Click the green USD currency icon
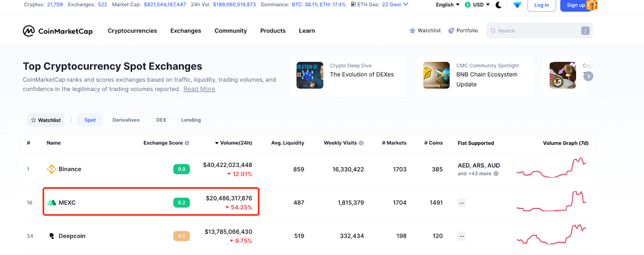This screenshot has height=255, width=644. click(468, 5)
